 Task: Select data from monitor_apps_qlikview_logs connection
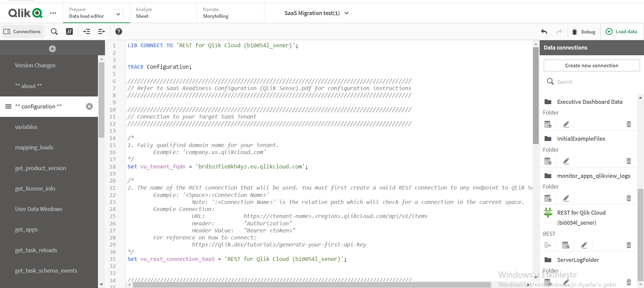[548, 198]
